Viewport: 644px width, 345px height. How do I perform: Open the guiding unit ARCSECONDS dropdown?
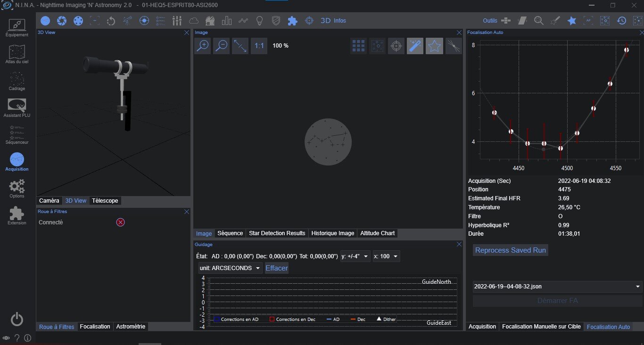pyautogui.click(x=231, y=268)
